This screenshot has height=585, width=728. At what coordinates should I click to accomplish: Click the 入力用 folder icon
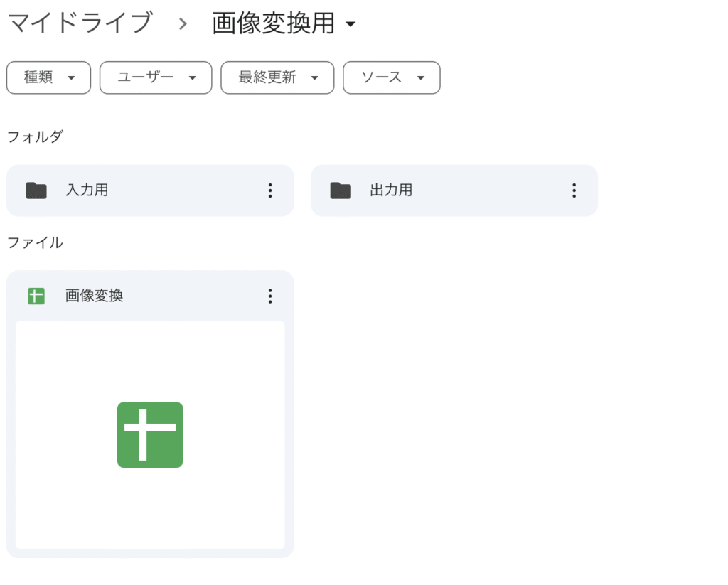click(36, 190)
